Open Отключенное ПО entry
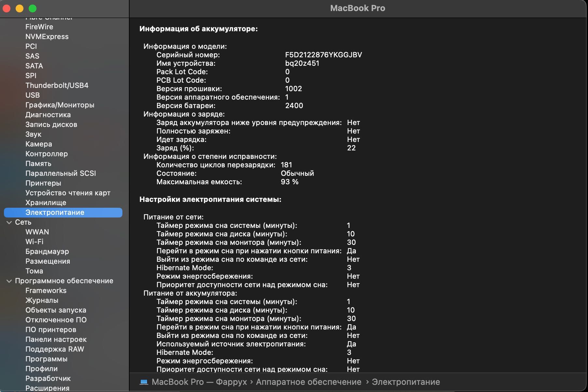The width and height of the screenshot is (588, 392). click(x=56, y=320)
